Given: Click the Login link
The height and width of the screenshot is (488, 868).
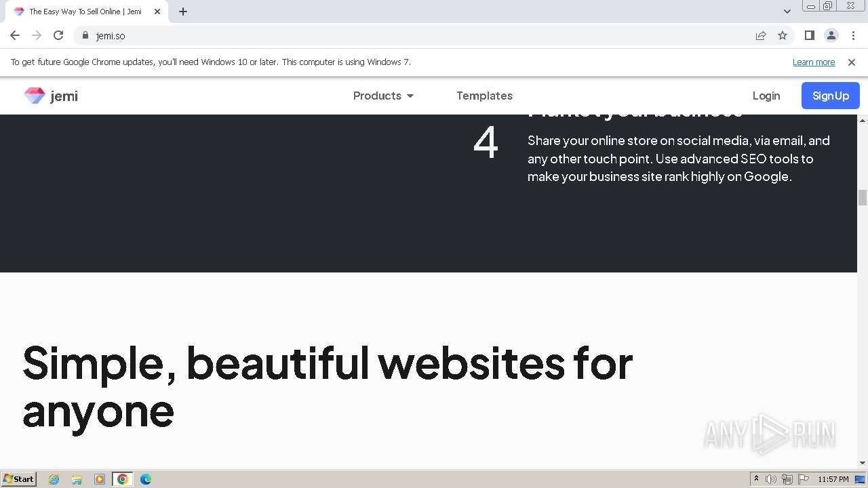Looking at the screenshot, I should click(x=766, y=96).
